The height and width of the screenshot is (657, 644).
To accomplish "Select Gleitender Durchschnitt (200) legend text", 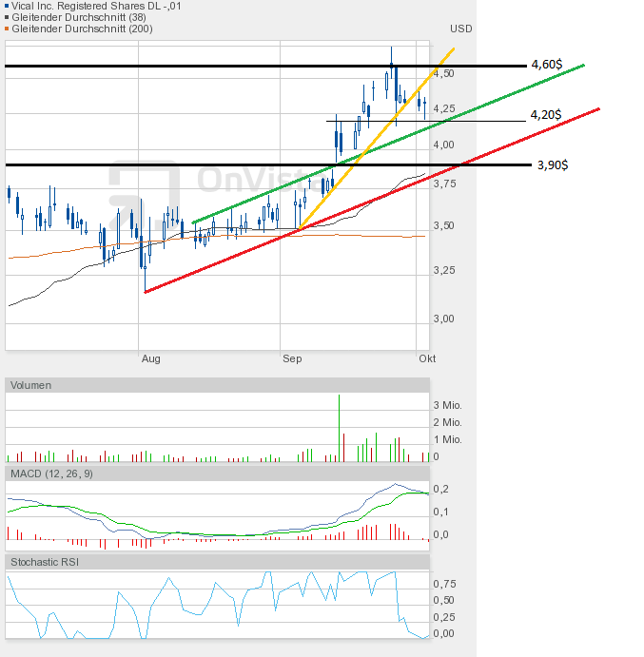I will (x=82, y=29).
